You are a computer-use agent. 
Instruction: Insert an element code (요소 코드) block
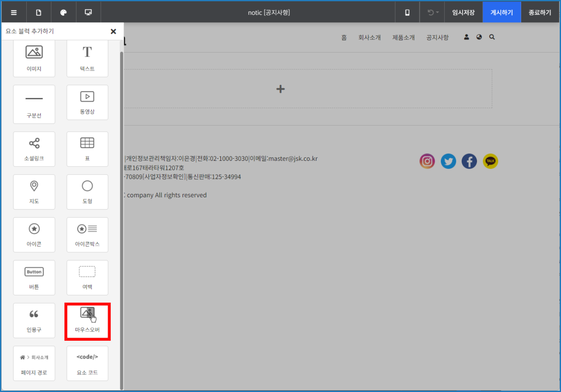pyautogui.click(x=87, y=363)
